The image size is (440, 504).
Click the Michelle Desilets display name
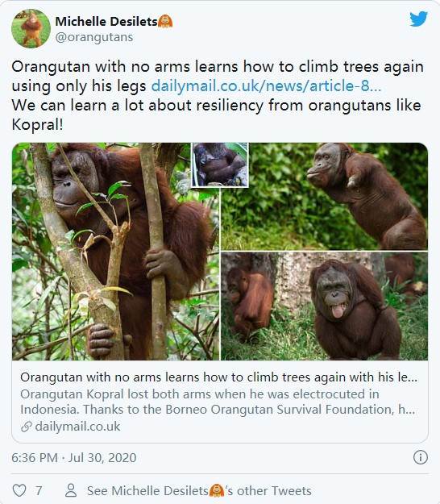point(106,22)
